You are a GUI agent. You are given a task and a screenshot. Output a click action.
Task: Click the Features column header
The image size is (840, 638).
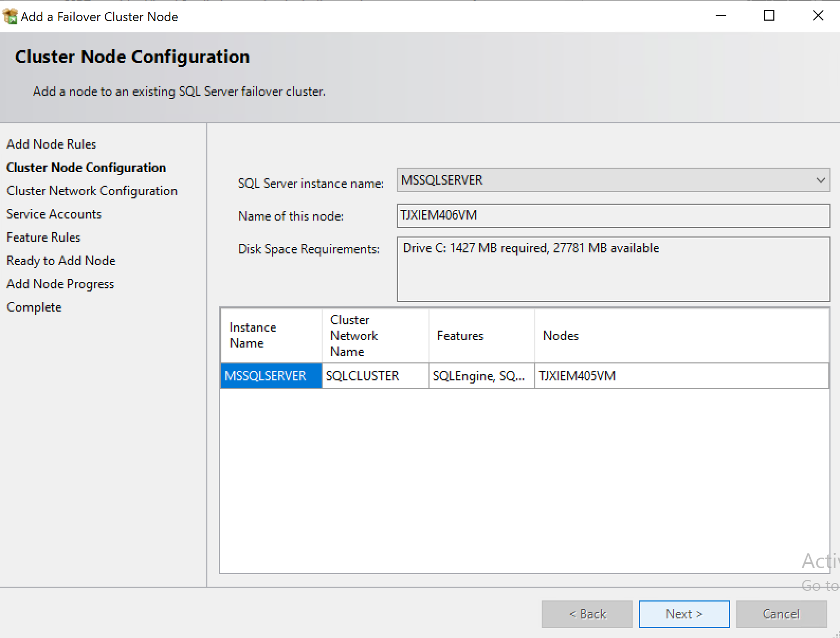pos(481,336)
